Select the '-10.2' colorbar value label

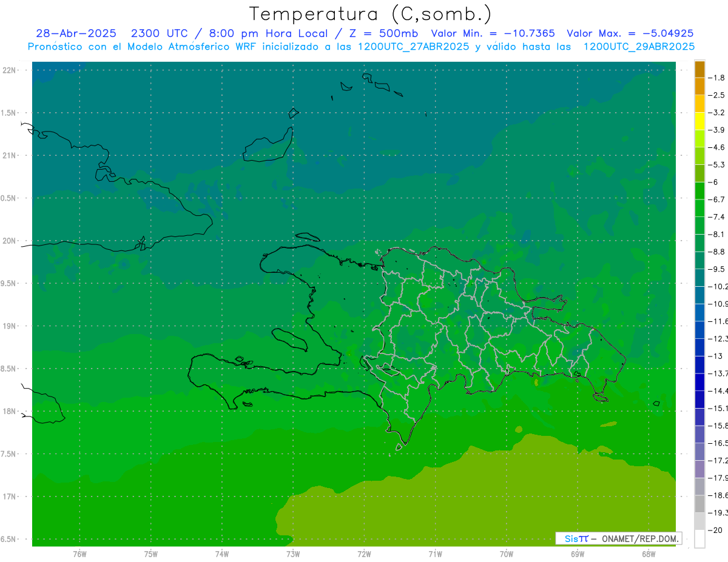click(x=719, y=286)
